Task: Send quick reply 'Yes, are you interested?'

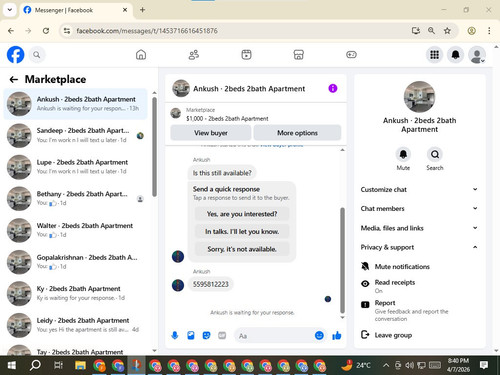Action: coord(242,214)
